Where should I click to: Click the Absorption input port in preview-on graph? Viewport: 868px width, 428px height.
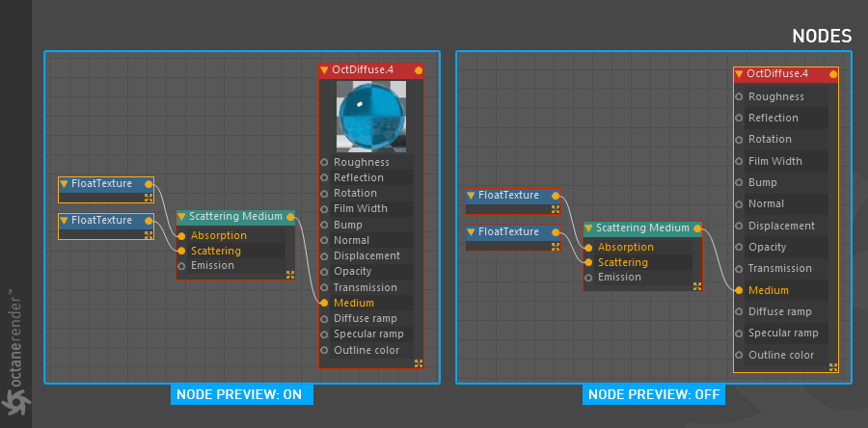tap(181, 236)
